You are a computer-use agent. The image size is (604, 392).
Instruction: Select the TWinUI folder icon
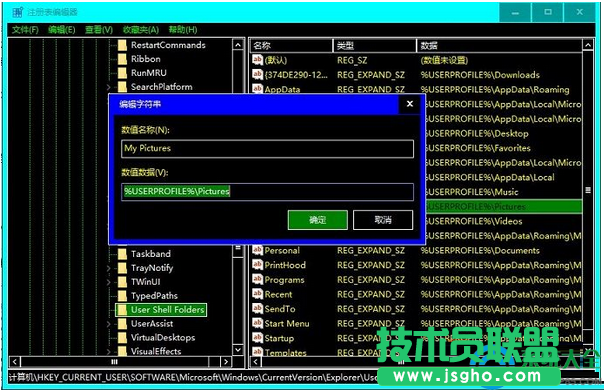(x=122, y=282)
